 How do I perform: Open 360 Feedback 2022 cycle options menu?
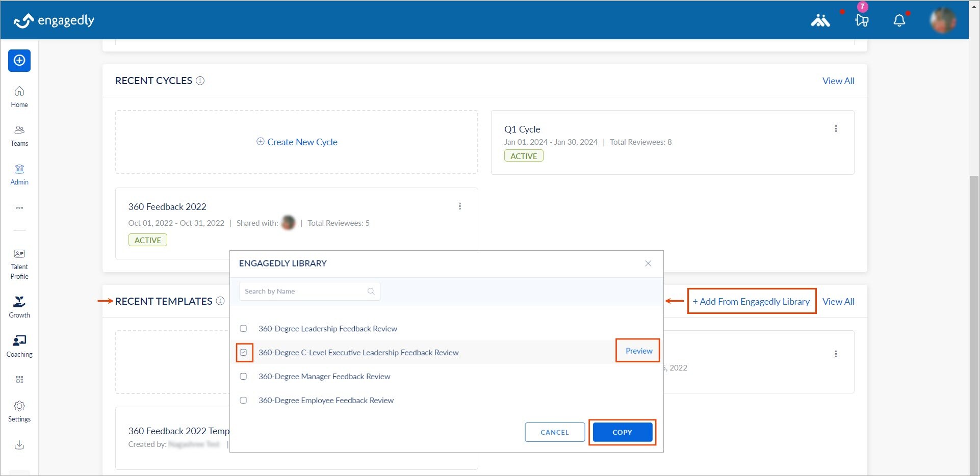(460, 206)
